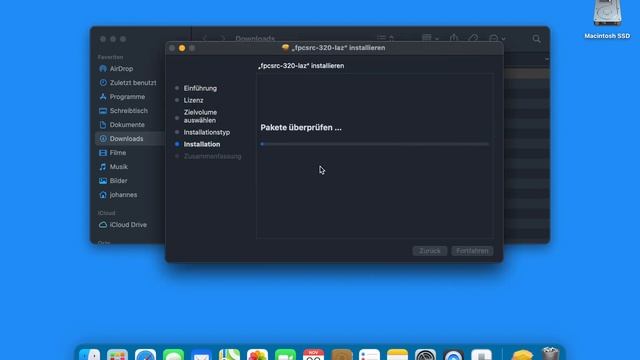This screenshot has width=640, height=360.
Task: Minimize the installer window
Action: click(182, 48)
